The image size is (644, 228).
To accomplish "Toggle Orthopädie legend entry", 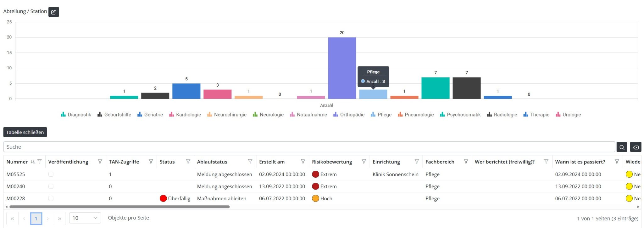I will (x=349, y=115).
